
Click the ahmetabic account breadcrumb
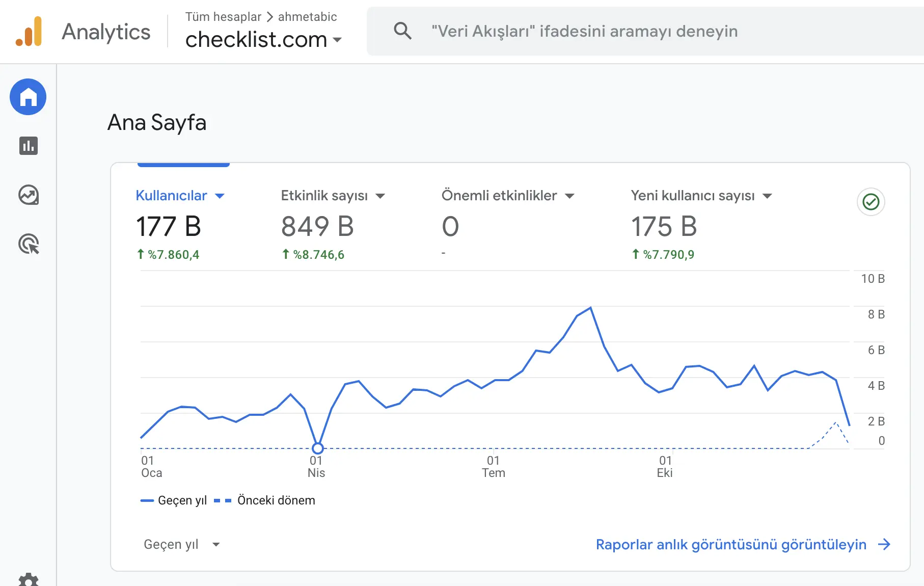[x=307, y=17]
